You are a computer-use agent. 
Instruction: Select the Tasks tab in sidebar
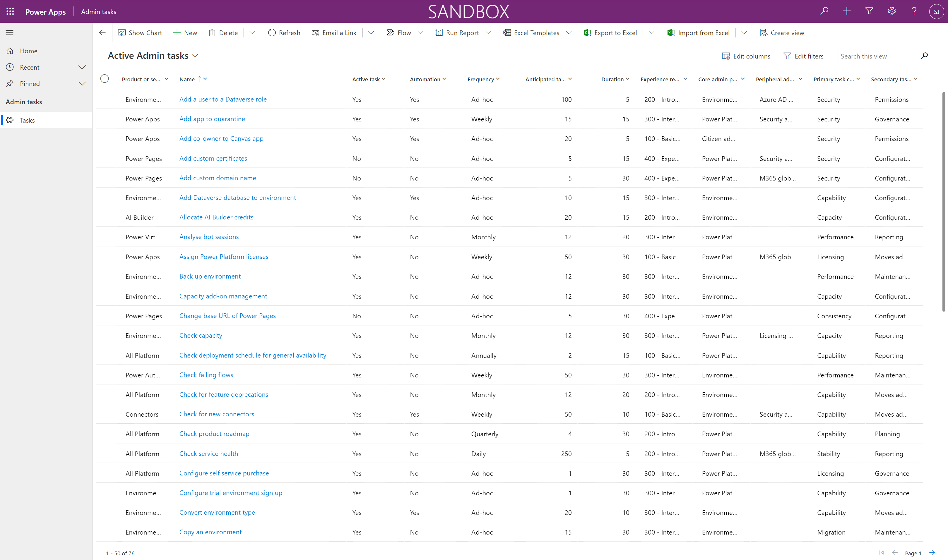27,120
